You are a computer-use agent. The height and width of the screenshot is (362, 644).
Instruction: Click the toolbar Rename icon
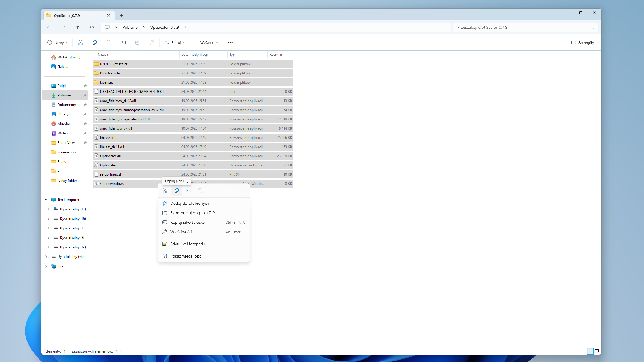(x=123, y=42)
